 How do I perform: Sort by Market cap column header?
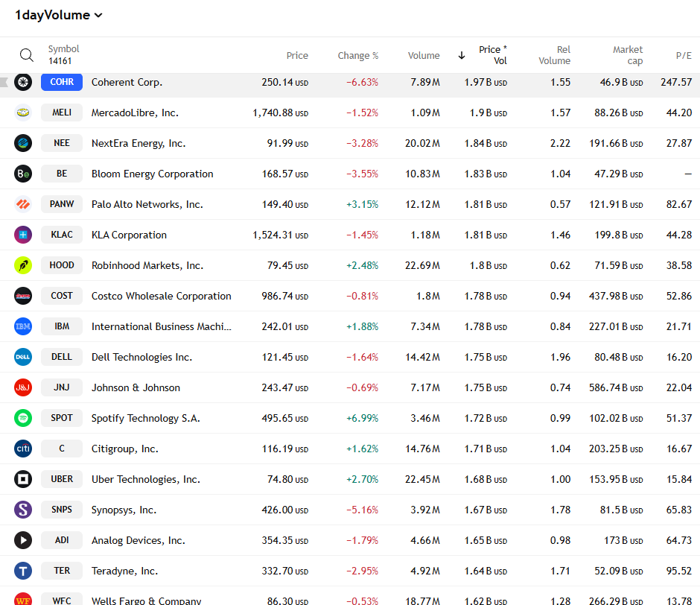(x=628, y=55)
